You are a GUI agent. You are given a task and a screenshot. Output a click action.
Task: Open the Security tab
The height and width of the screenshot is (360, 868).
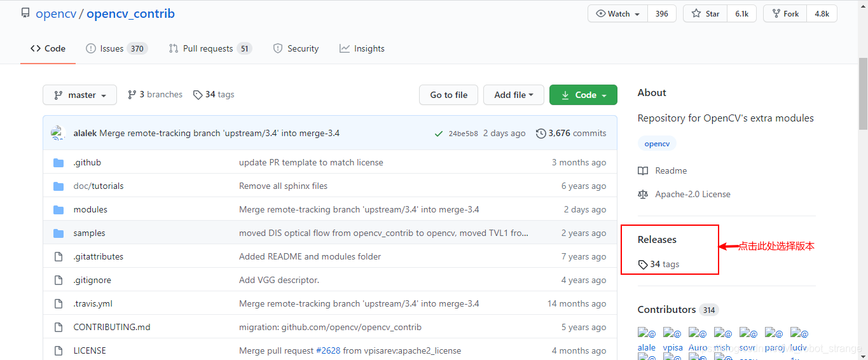[x=296, y=48]
